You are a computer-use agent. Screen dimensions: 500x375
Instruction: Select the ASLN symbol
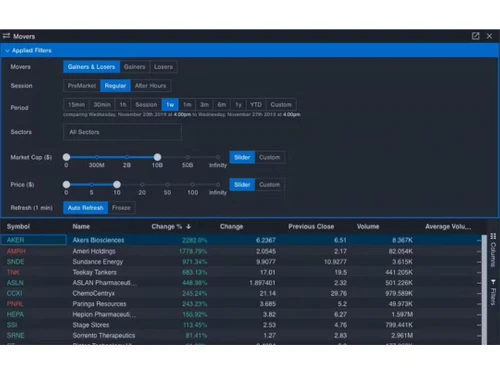pos(15,283)
